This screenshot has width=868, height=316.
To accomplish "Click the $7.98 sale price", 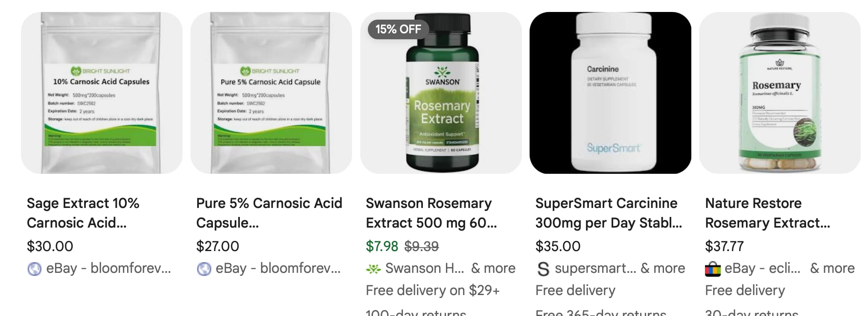I will pos(382,246).
